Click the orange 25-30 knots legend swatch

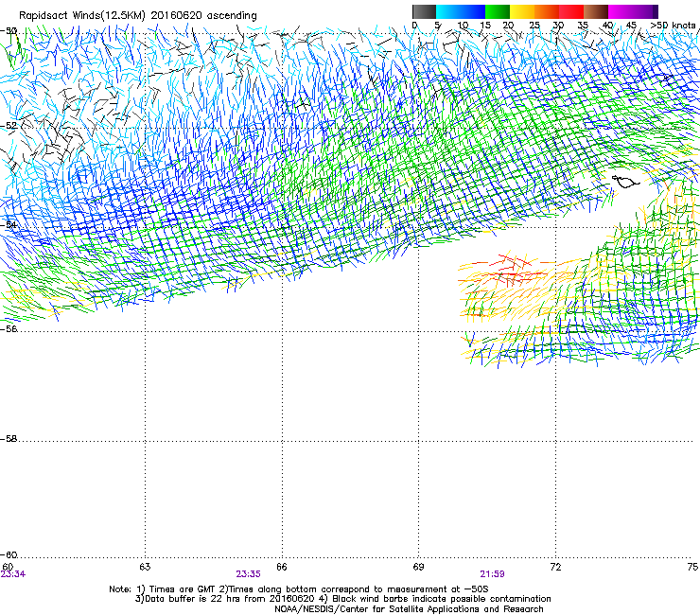(547, 11)
